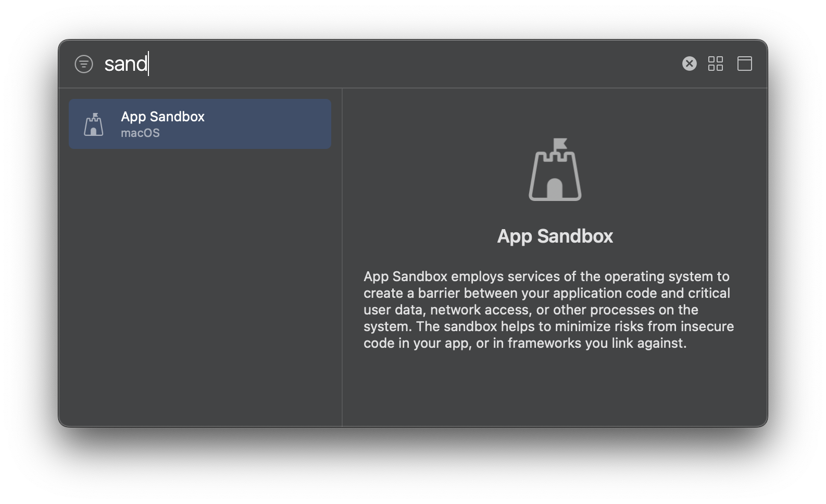Click the large sandcastle icon in detail pane
Viewport: 826px width, 504px height.
point(555,169)
